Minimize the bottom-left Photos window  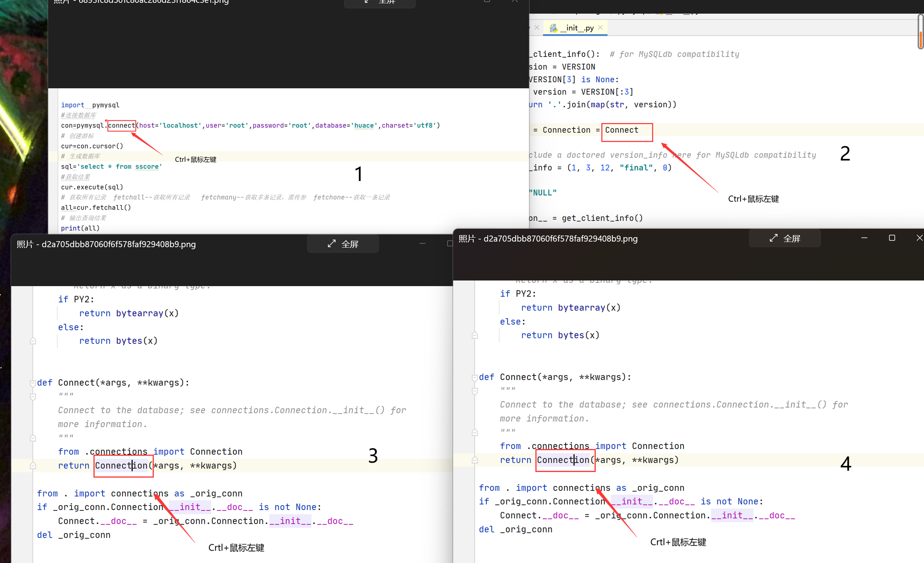pyautogui.click(x=422, y=244)
